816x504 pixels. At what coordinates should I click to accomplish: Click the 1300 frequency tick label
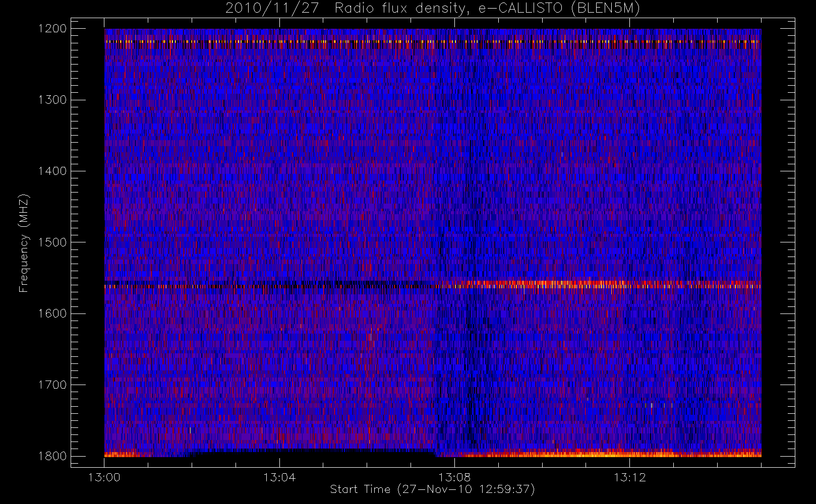pos(52,100)
